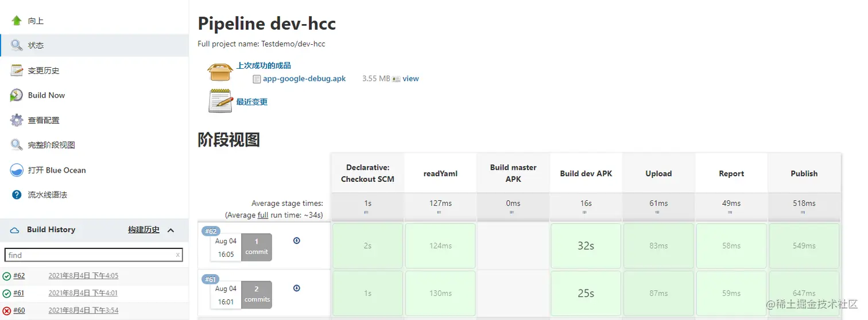Click the #62 build badge in stage view
The height and width of the screenshot is (320, 868).
pyautogui.click(x=211, y=231)
